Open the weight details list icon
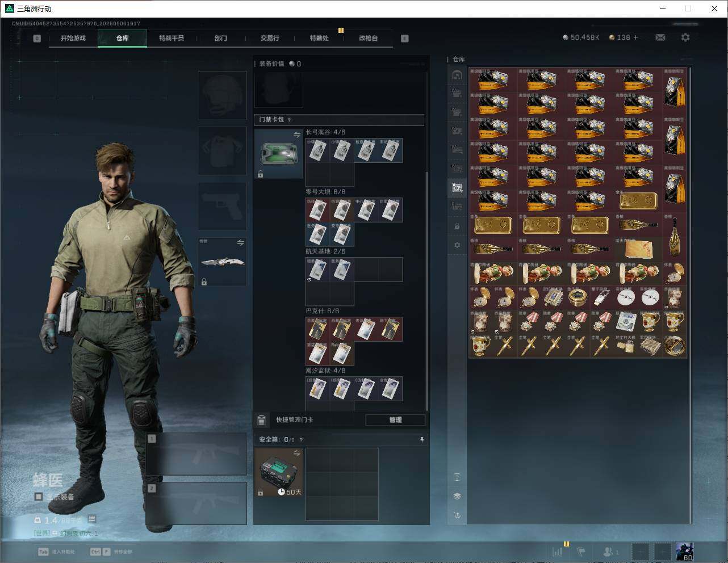The image size is (728, 563). [x=92, y=519]
